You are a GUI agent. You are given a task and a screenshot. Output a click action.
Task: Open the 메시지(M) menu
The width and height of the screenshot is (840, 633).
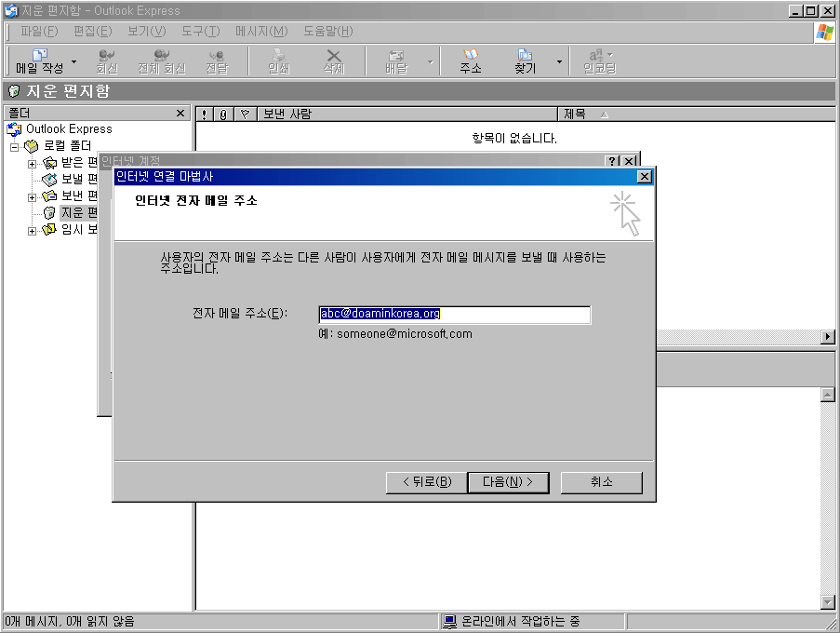coord(261,32)
